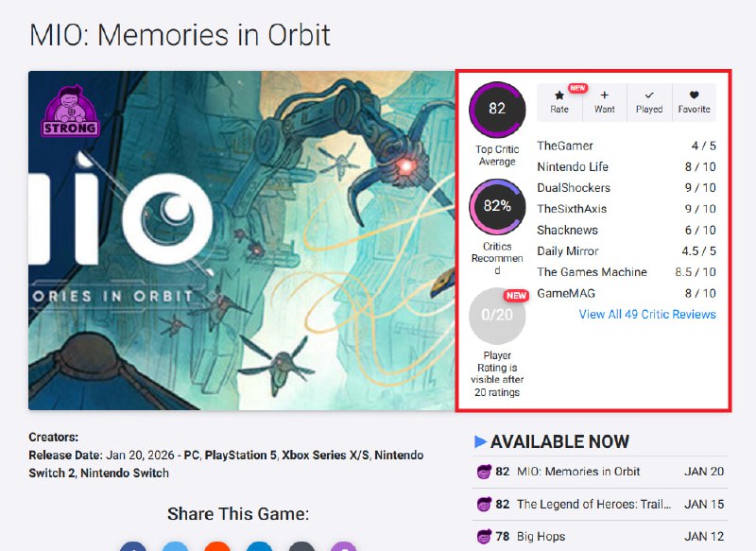View All 49 Critic Reviews
Viewport: 756px width, 551px height.
click(x=647, y=315)
